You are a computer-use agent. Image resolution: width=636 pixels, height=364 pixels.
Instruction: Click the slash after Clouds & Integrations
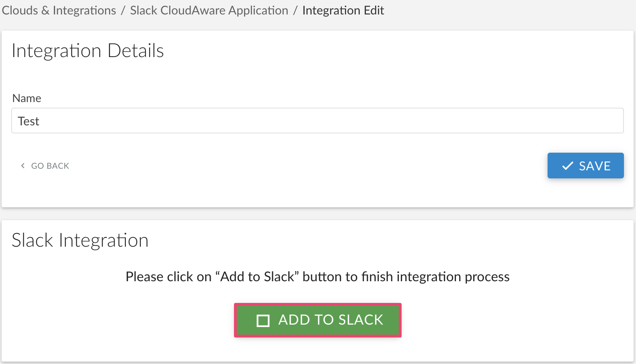tap(123, 10)
